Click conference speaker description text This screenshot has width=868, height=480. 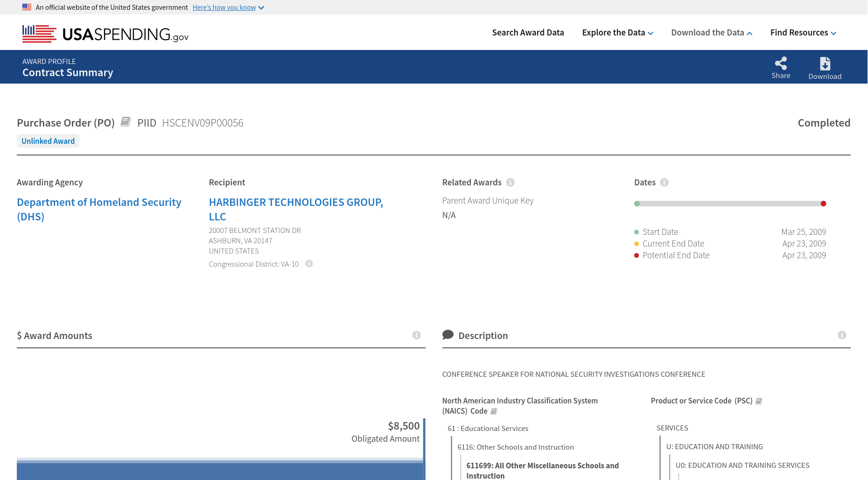click(574, 374)
